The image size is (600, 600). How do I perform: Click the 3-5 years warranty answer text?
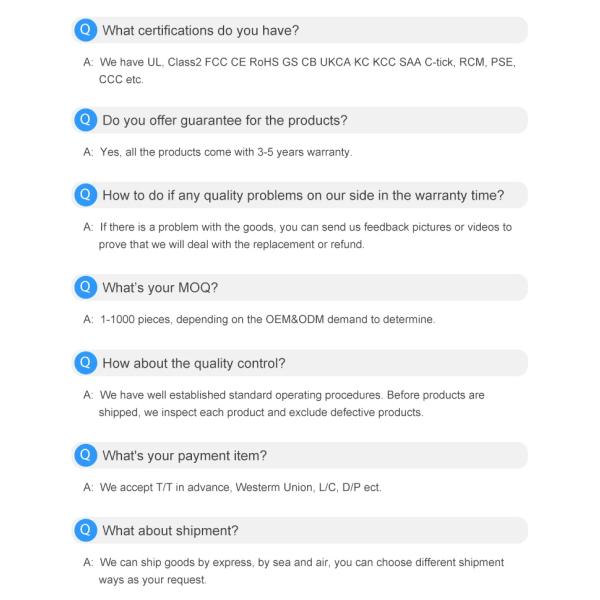coord(225,153)
